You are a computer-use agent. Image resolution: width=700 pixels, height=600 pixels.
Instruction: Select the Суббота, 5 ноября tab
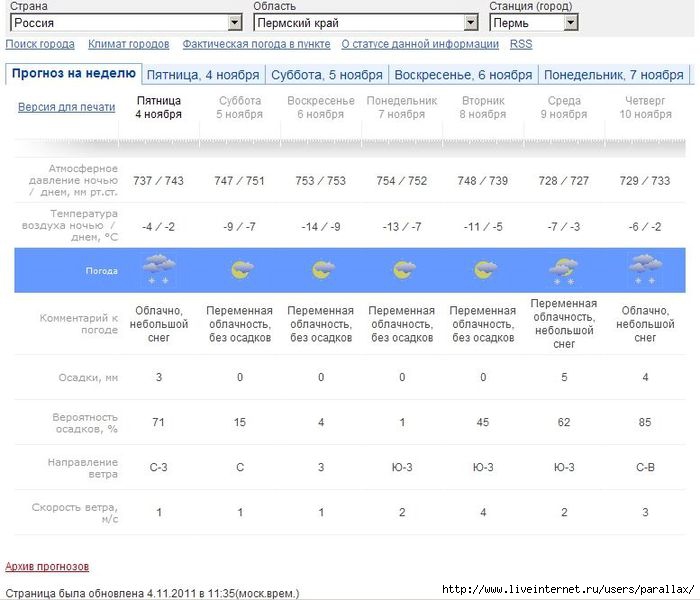pyautogui.click(x=327, y=75)
